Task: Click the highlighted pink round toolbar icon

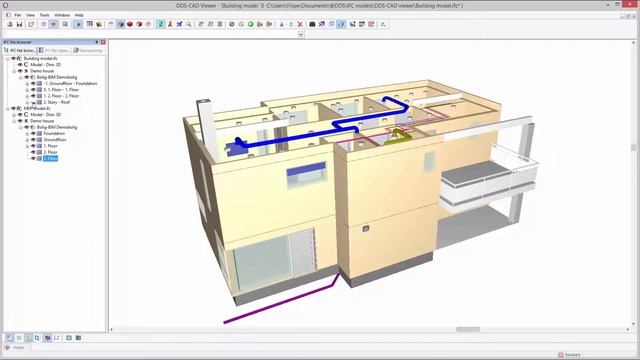Action: [53, 24]
